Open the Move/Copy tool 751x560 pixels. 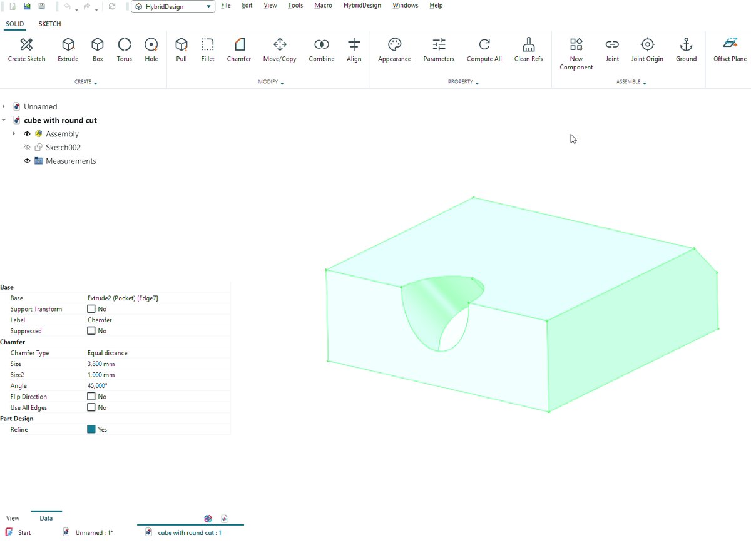coord(280,50)
